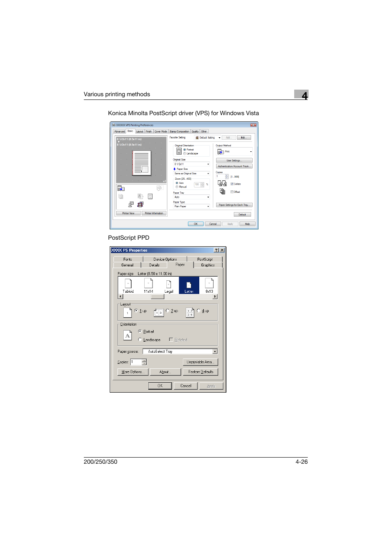The image size is (392, 555).
Task: Open the Original Size dropdown
Action: [x=191, y=164]
